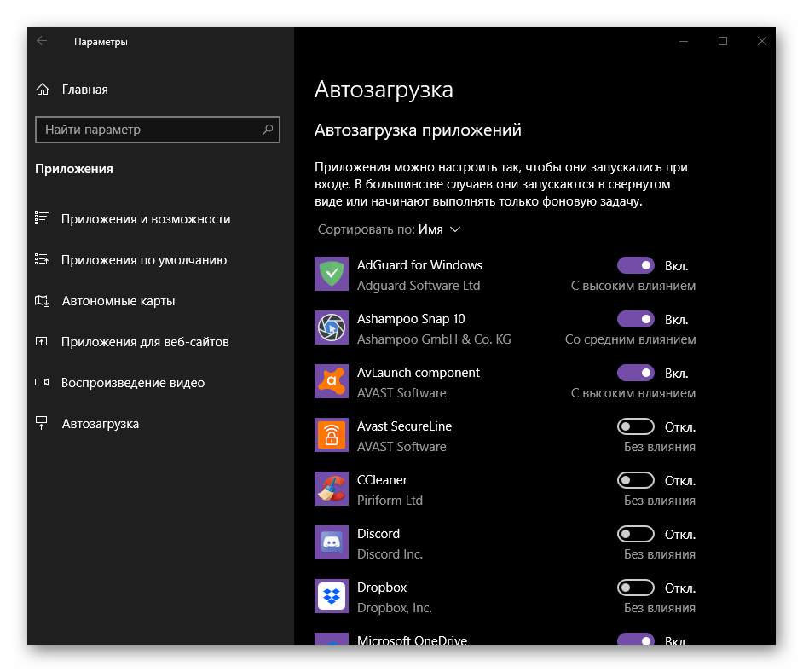This screenshot has width=803, height=672.
Task: Click the Найти параметр search field
Action: 149,130
